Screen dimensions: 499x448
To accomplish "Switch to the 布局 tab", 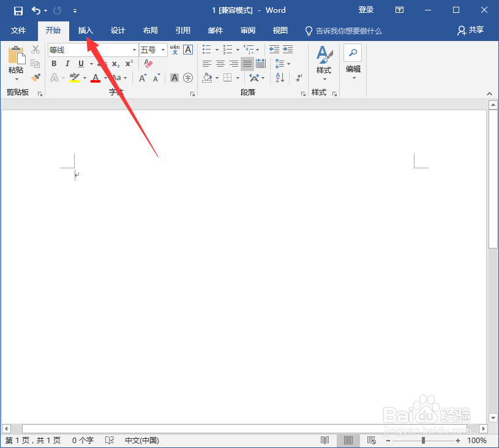I will pyautogui.click(x=151, y=31).
